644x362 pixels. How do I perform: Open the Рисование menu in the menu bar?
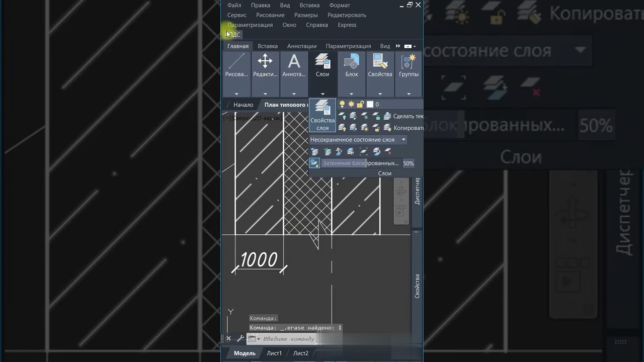pyautogui.click(x=270, y=15)
